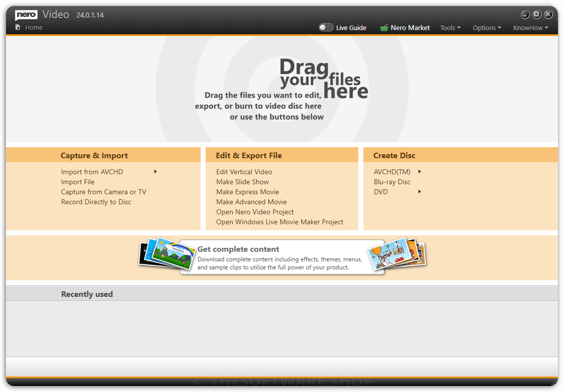Select DVD disc option
The height and width of the screenshot is (392, 564).
tap(380, 192)
